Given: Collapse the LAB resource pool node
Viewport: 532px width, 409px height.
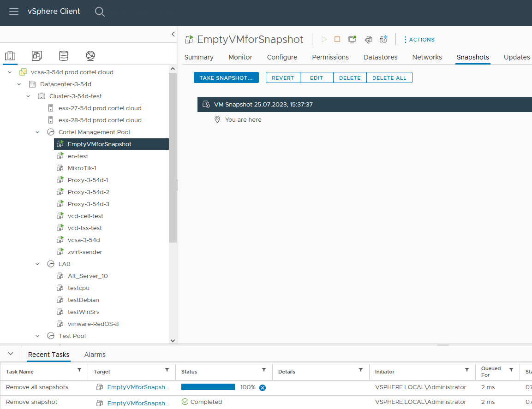Looking at the screenshot, I should [x=38, y=264].
